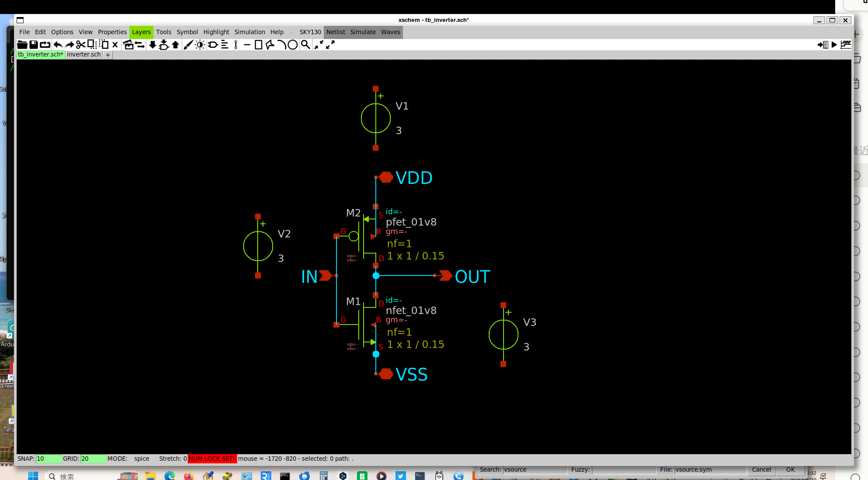Open the Windows Start menu
This screenshot has height=480, width=868.
[x=33, y=476]
